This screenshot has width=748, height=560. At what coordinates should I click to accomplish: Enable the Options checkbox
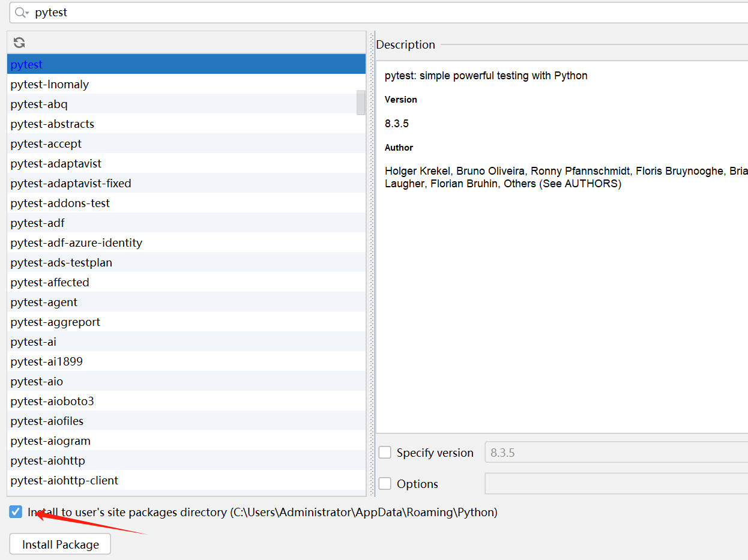[x=385, y=484]
